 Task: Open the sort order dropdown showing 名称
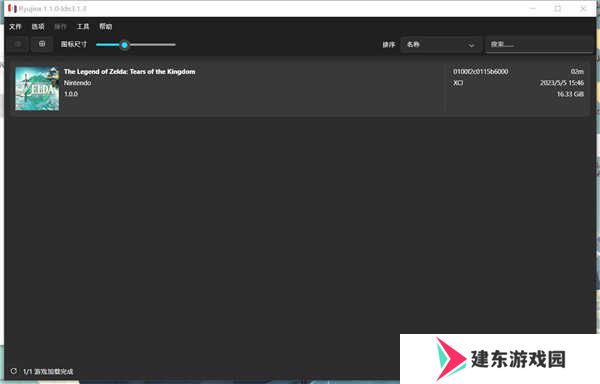[x=441, y=45]
